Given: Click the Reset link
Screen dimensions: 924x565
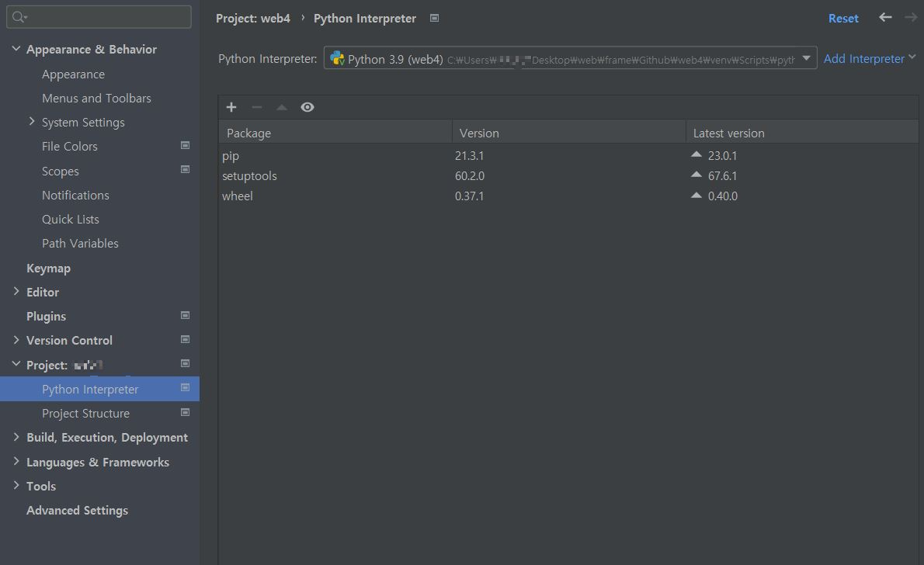Looking at the screenshot, I should (x=843, y=19).
